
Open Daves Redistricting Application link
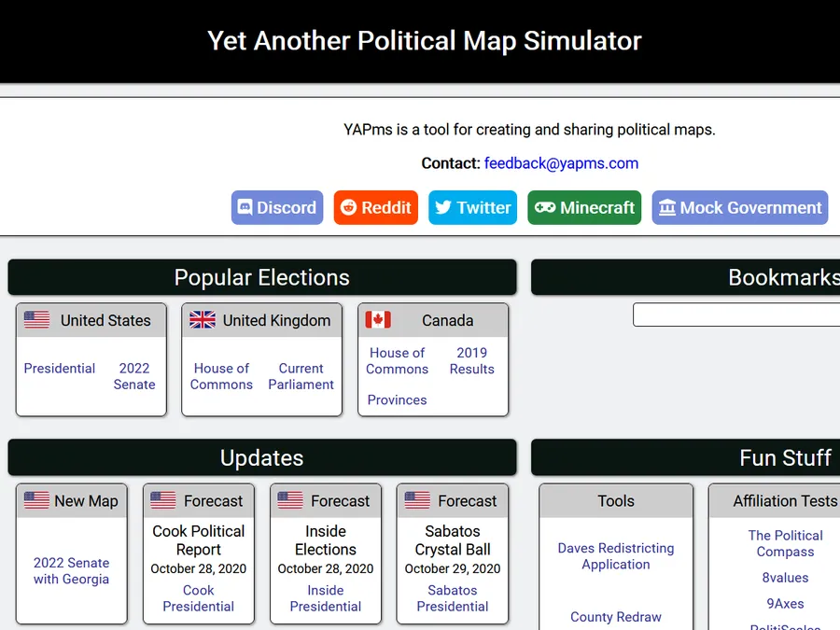pos(616,556)
